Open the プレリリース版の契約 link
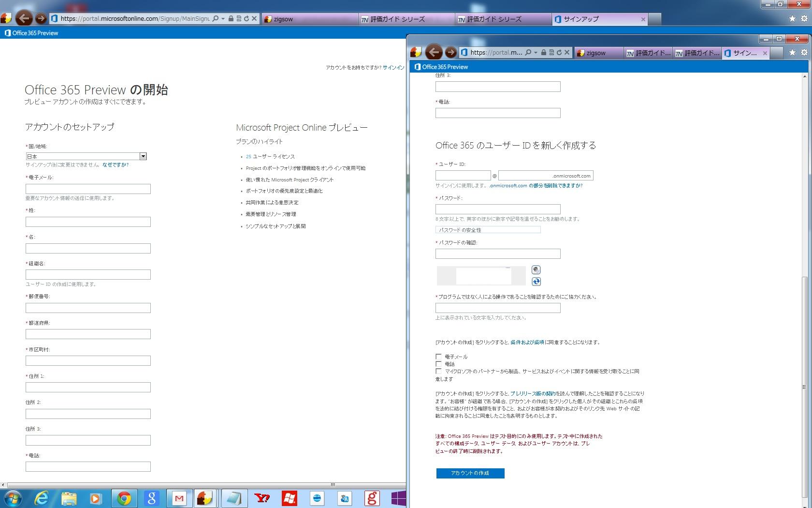 point(533,394)
